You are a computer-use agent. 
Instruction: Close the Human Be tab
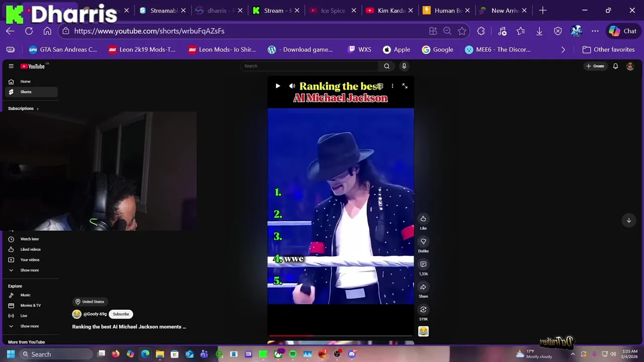467,11
